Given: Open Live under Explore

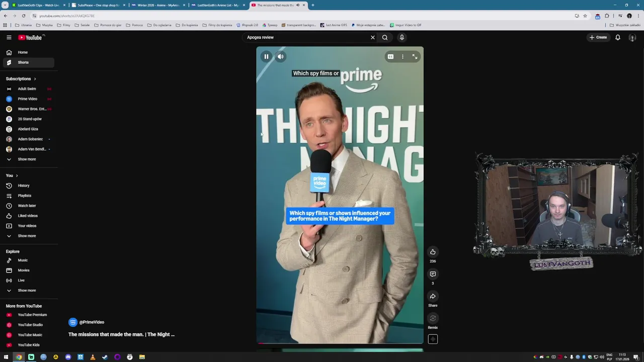Looking at the screenshot, I should pos(29,280).
